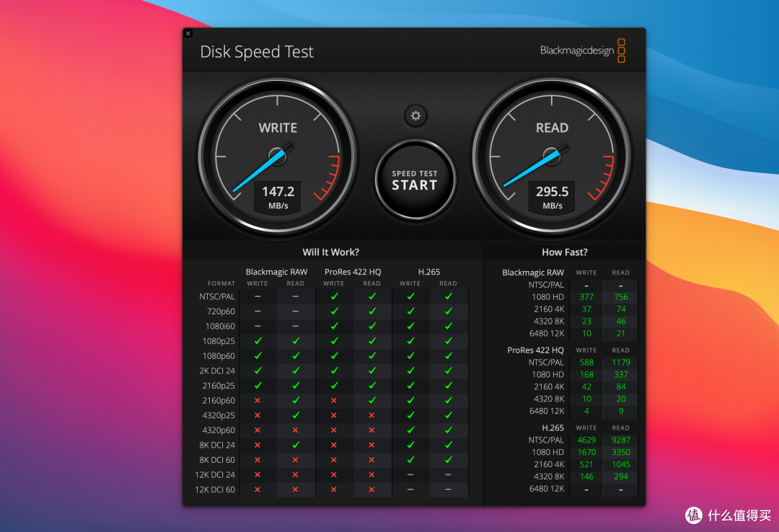Click the ProRes 422 HQ column header in Will It Work

point(353,272)
